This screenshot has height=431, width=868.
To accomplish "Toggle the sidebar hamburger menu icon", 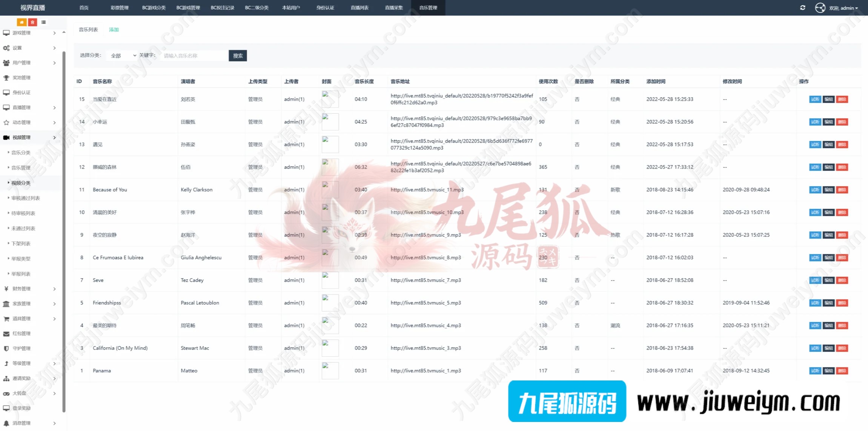I will 44,22.
